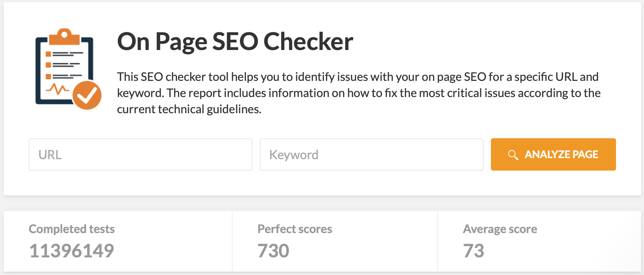Click the Perfect scores label
Viewport: 644px width, 275px height.
click(294, 229)
